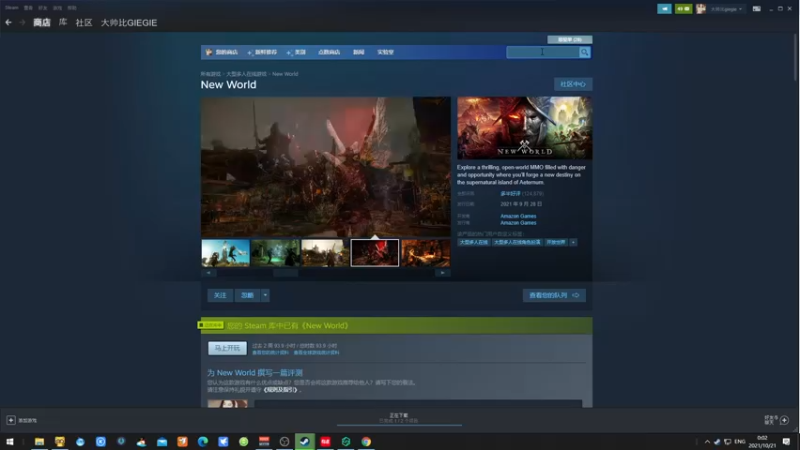Image resolution: width=800 pixels, height=450 pixels.
Task: Open 实验室 labs menu item
Action: 385,52
